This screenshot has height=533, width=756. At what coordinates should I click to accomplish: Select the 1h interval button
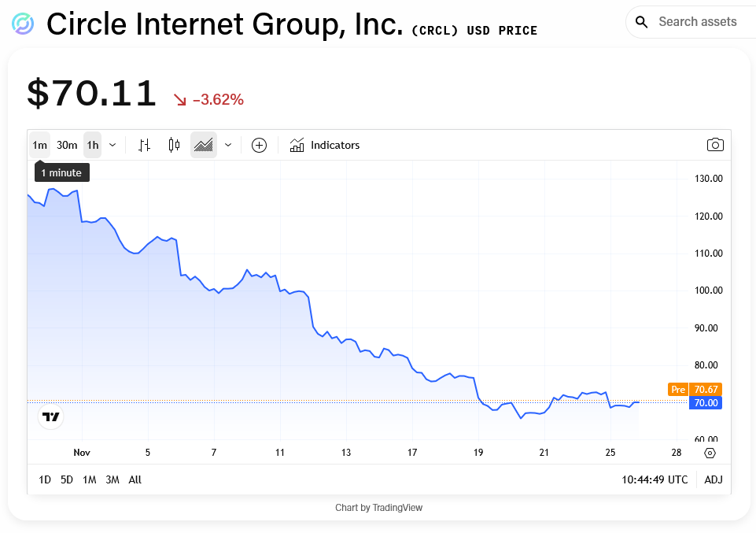click(93, 145)
